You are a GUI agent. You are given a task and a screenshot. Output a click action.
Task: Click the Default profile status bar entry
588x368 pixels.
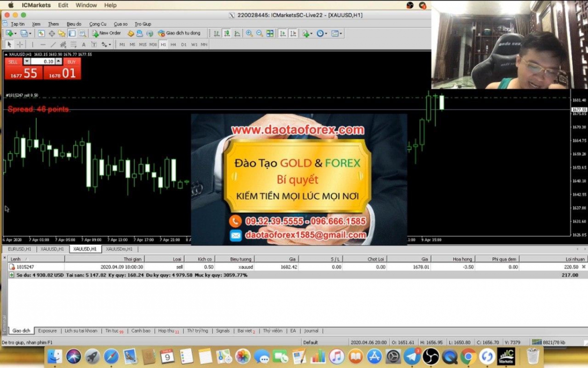pos(311,343)
